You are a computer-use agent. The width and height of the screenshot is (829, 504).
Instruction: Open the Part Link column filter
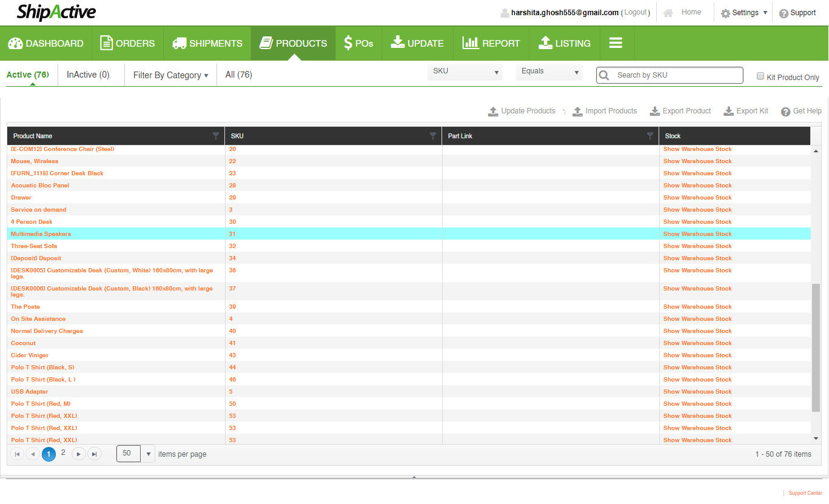650,136
